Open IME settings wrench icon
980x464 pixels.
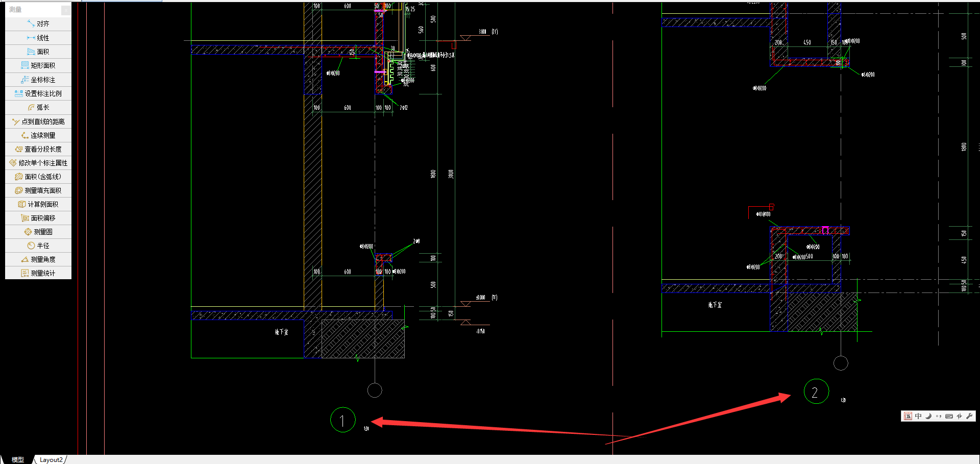[969, 416]
